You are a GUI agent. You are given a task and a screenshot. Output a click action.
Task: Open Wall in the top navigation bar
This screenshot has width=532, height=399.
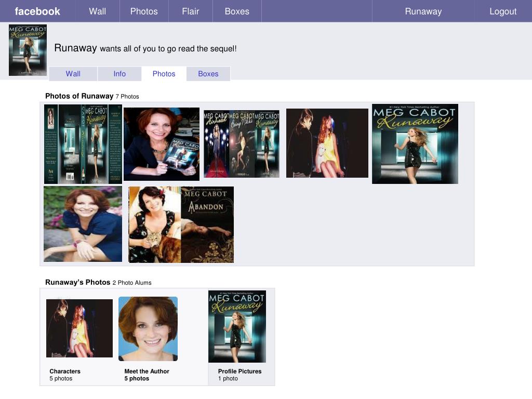click(x=97, y=11)
